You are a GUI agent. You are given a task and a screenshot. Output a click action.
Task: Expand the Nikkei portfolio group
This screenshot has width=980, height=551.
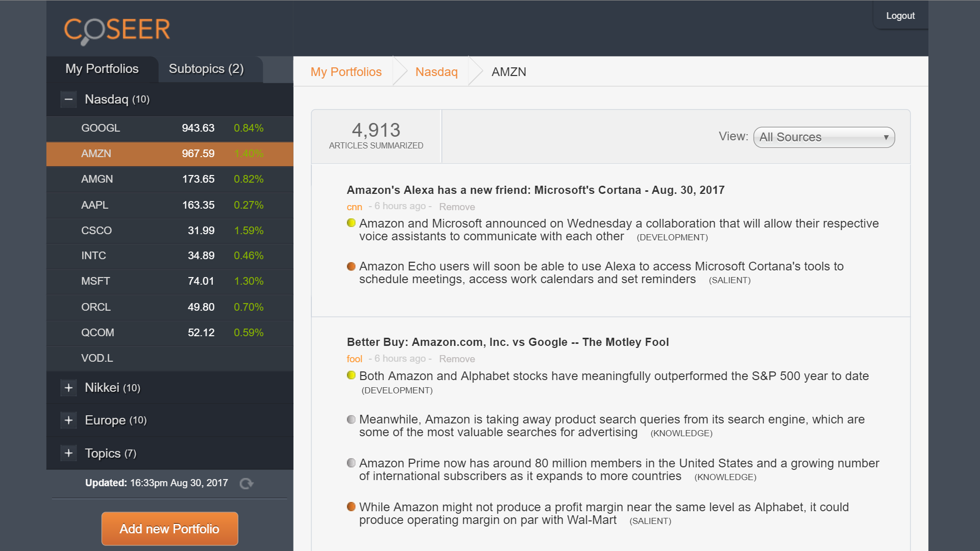[68, 388]
